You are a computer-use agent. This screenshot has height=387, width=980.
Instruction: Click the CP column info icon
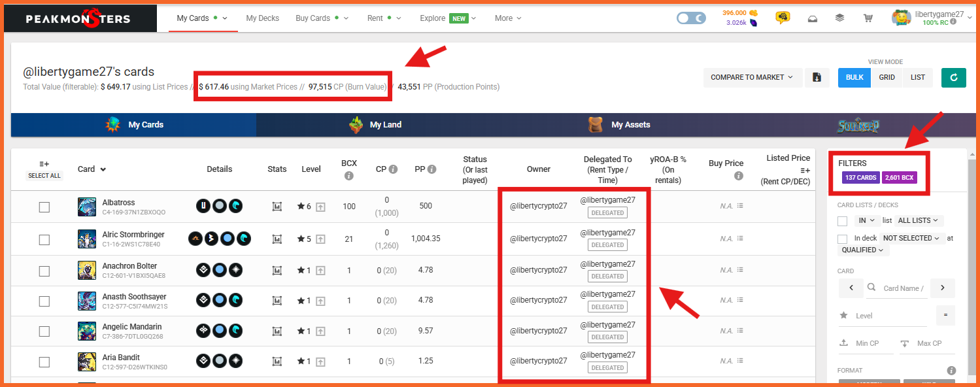click(393, 169)
